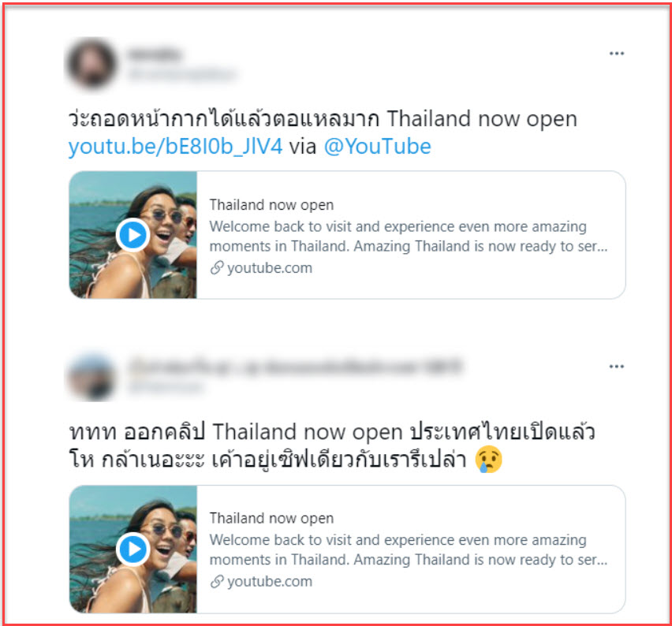Click the second tweet's Thai text body
Screen dimensions: 672x626
tap(332, 445)
